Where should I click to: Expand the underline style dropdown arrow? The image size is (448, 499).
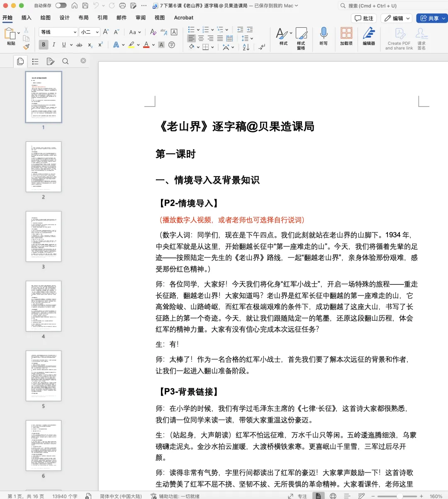[x=71, y=45]
